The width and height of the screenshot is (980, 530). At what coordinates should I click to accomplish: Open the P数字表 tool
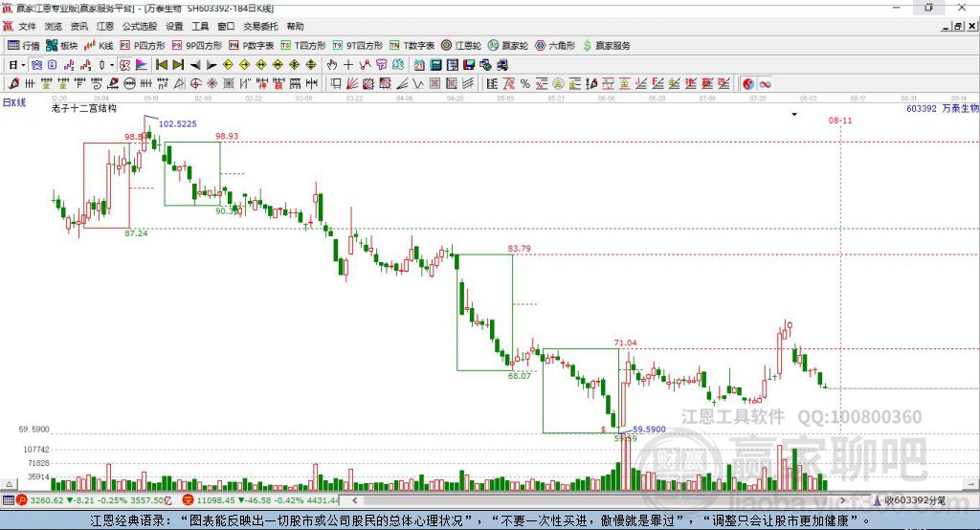click(x=252, y=46)
